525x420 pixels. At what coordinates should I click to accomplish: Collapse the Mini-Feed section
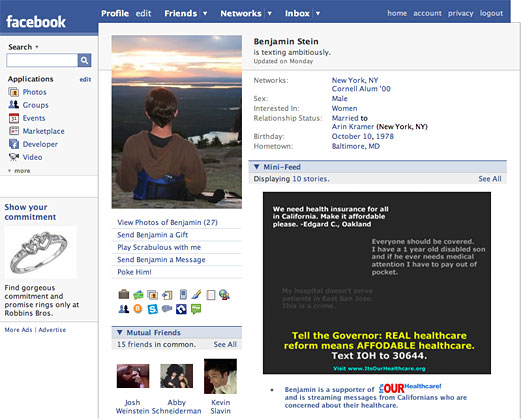coord(256,166)
